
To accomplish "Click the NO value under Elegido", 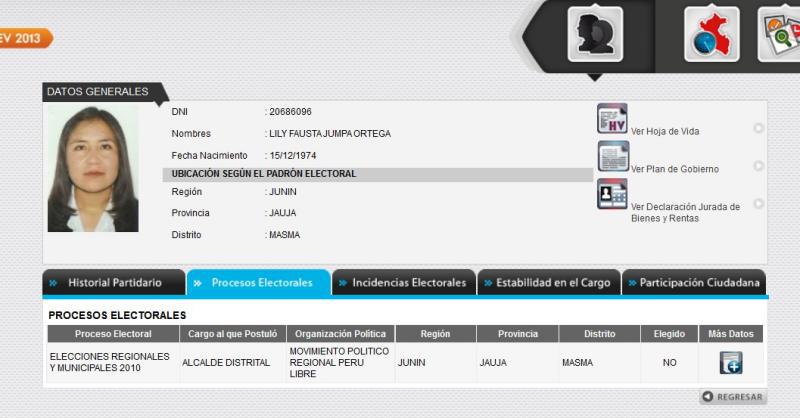I will click(x=669, y=362).
